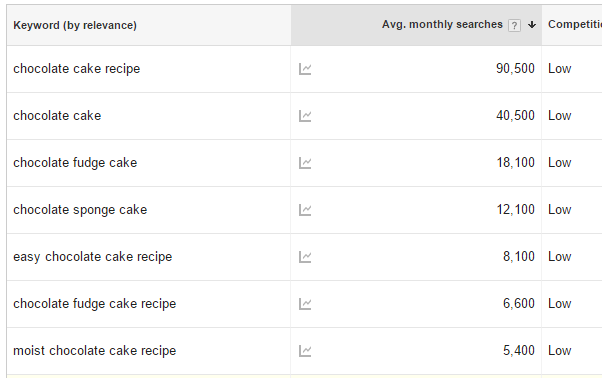Select keyword moist chocolate cake recipe
The height and width of the screenshot is (378, 602).
94,351
